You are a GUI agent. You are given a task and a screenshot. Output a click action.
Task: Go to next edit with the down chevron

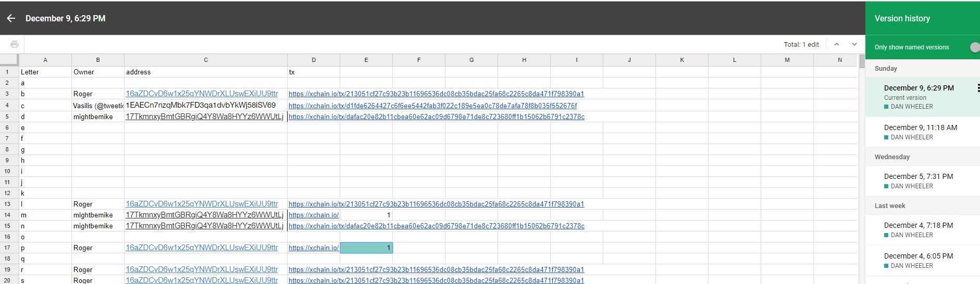pyautogui.click(x=854, y=44)
